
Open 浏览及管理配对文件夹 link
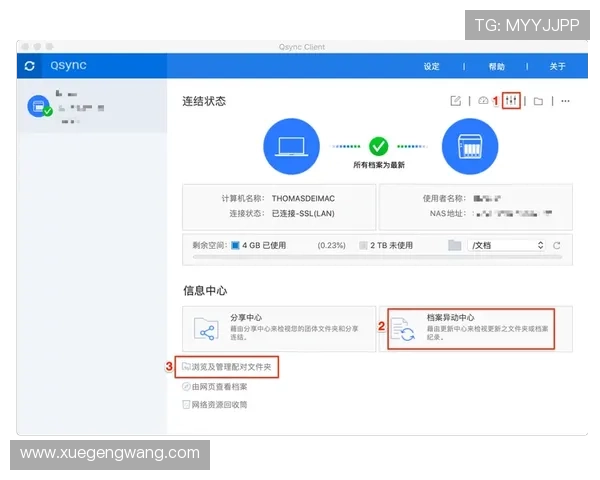pos(227,367)
